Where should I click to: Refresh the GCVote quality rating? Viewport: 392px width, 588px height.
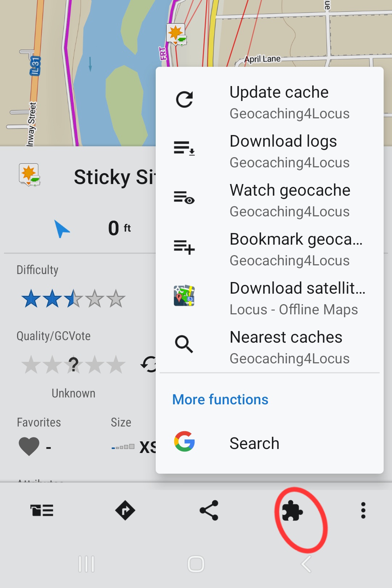[x=149, y=364]
